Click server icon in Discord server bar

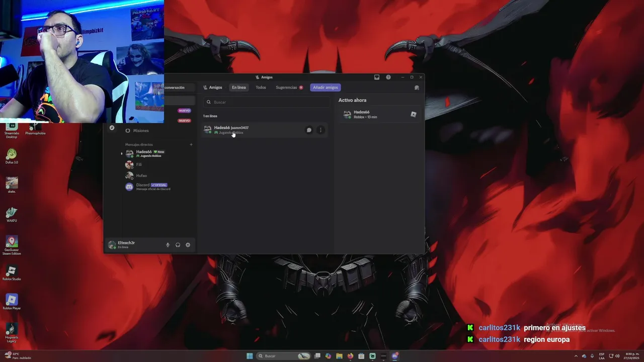pos(112,128)
